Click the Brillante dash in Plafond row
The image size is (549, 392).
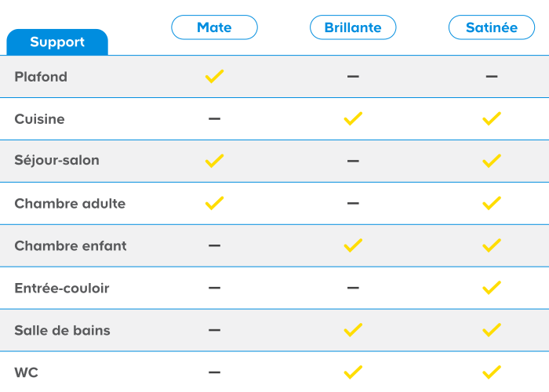tap(353, 77)
